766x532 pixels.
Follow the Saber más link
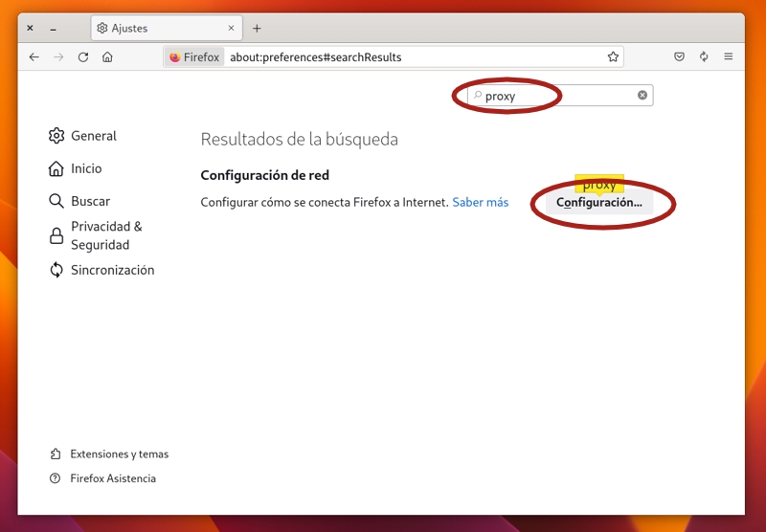point(480,202)
